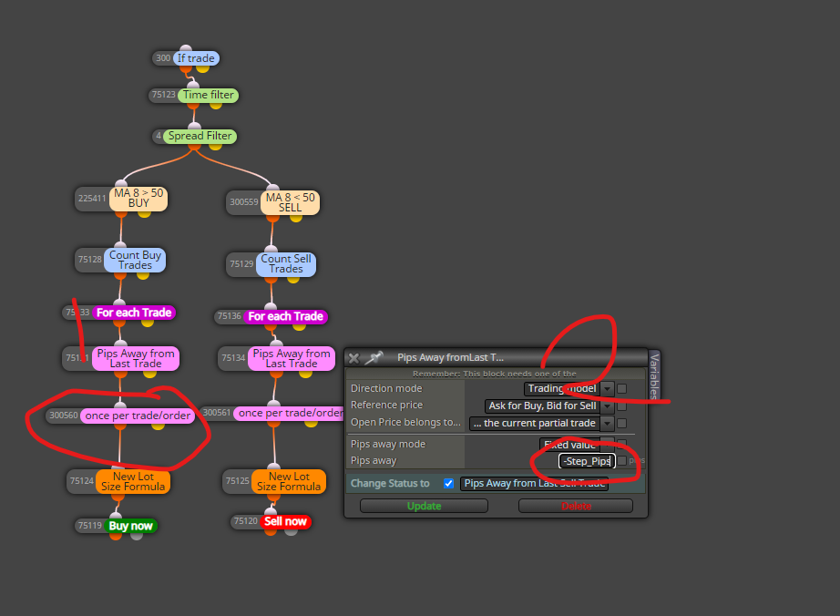Screen dimensions: 840x616
Task: Click the 75123 ID tag
Action: click(163, 95)
